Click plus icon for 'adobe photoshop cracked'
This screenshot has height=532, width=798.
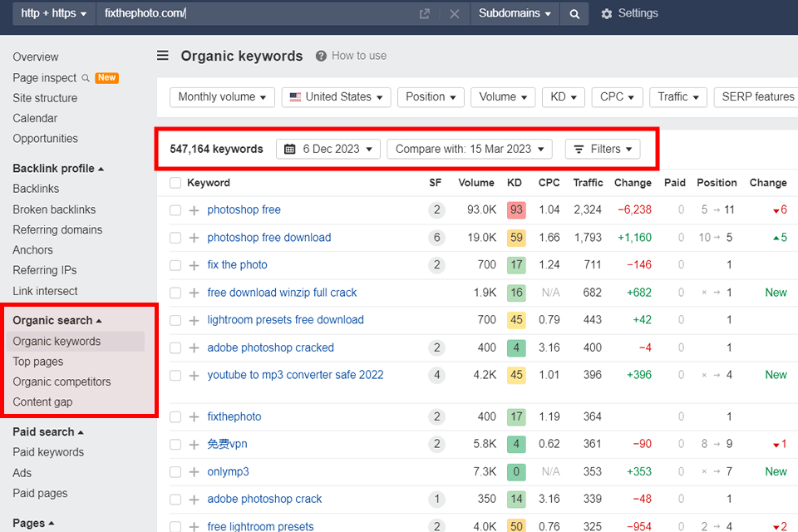click(x=194, y=347)
